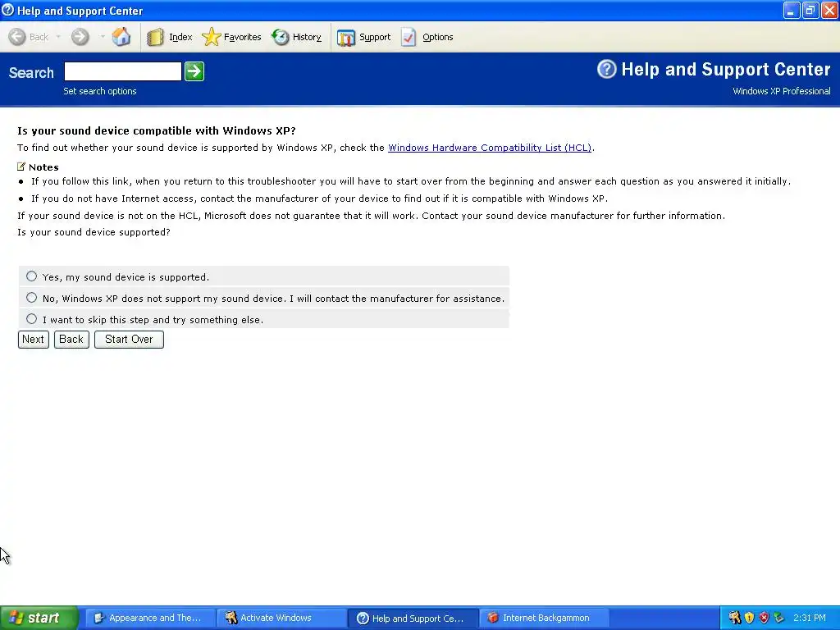Switch to Activate Windows taskbar item
Viewport: 840px width, 630px height.
282,619
